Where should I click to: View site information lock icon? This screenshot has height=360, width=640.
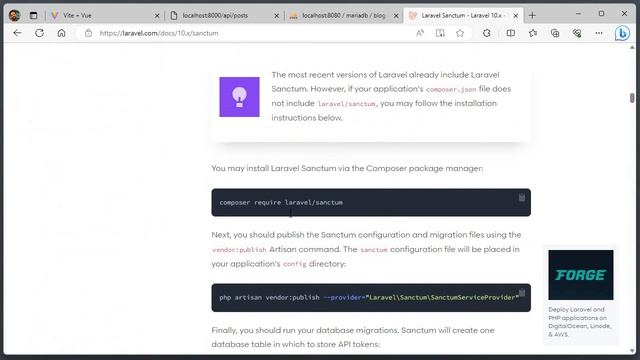pos(88,33)
